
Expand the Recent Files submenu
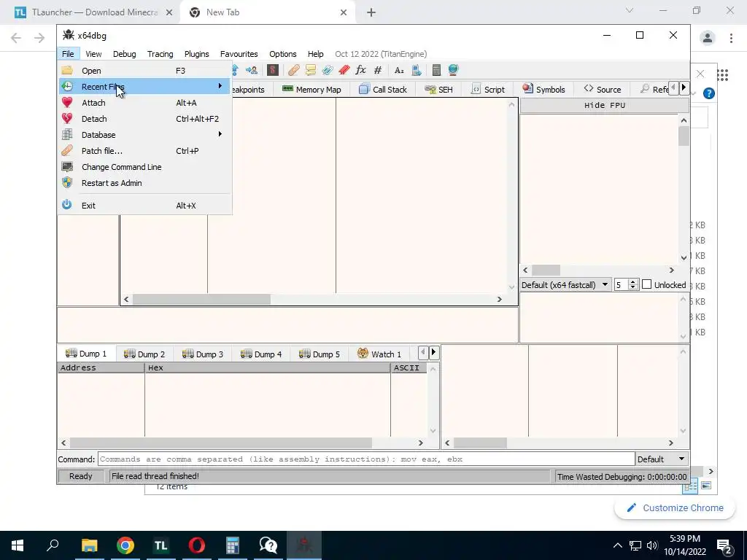tap(144, 87)
